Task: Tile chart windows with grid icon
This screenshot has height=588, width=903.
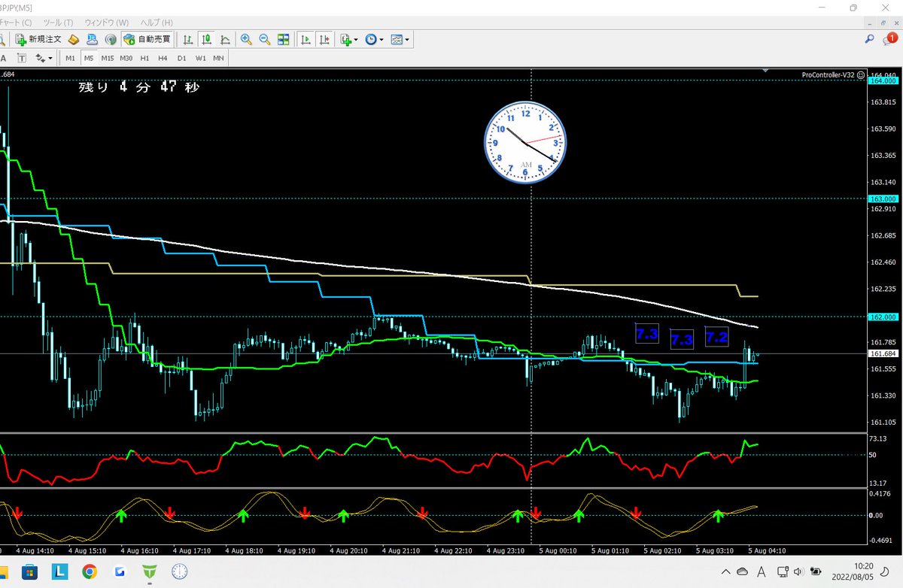Action: [283, 39]
